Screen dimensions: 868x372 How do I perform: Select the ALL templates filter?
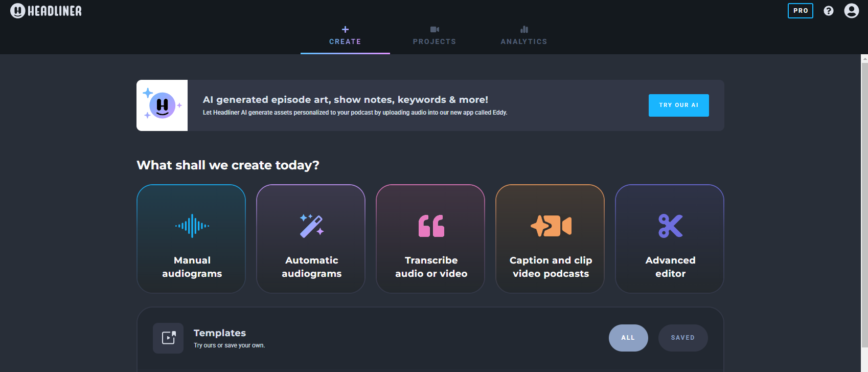(x=628, y=338)
